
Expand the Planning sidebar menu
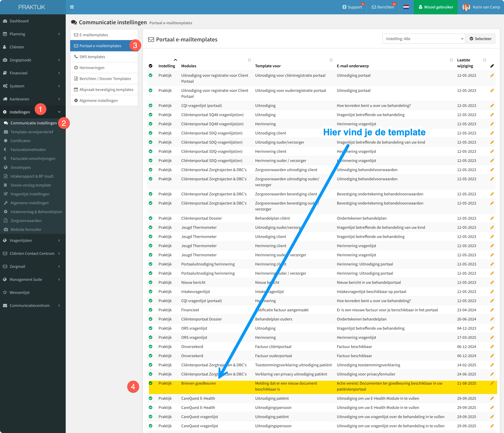coord(33,34)
